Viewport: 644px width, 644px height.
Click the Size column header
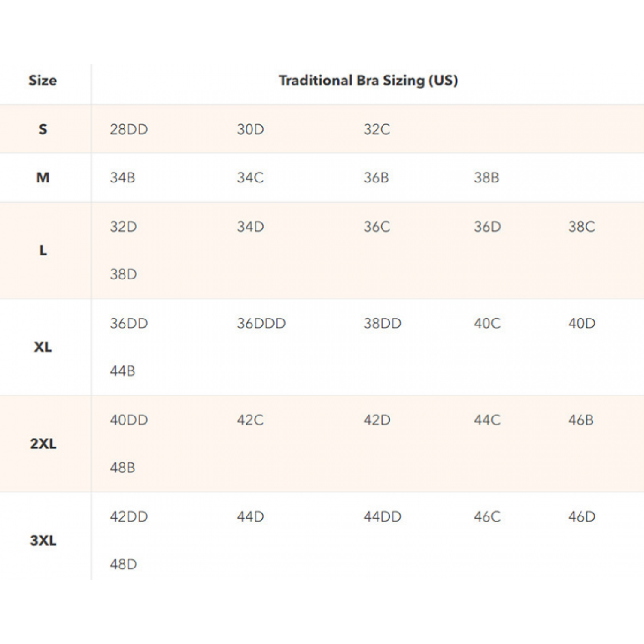tap(43, 81)
